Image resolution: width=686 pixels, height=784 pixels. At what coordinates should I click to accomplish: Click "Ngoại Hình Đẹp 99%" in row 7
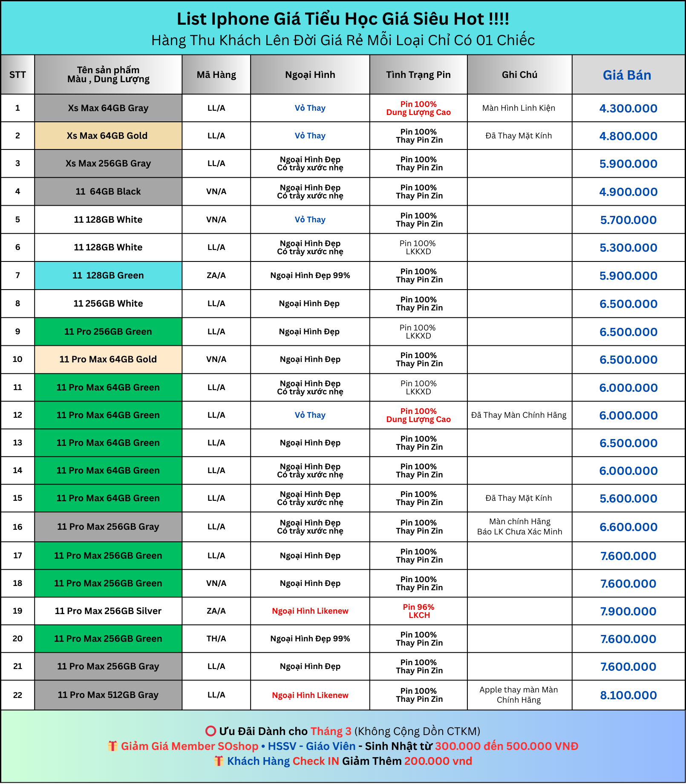[310, 276]
